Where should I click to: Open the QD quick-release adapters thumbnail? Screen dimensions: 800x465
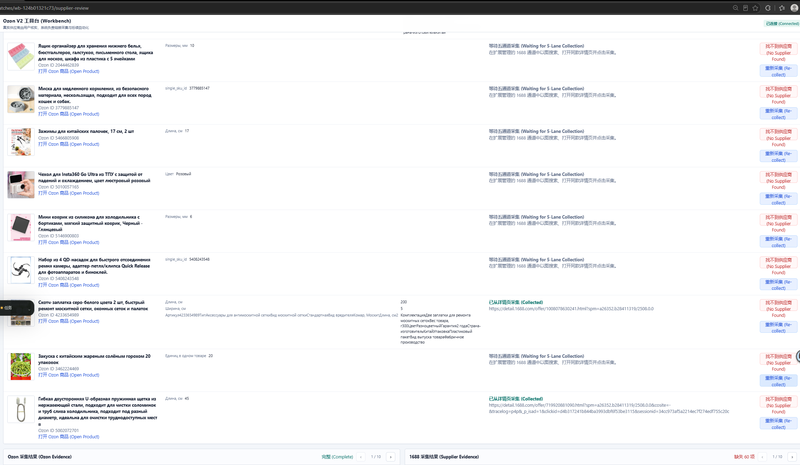click(21, 270)
